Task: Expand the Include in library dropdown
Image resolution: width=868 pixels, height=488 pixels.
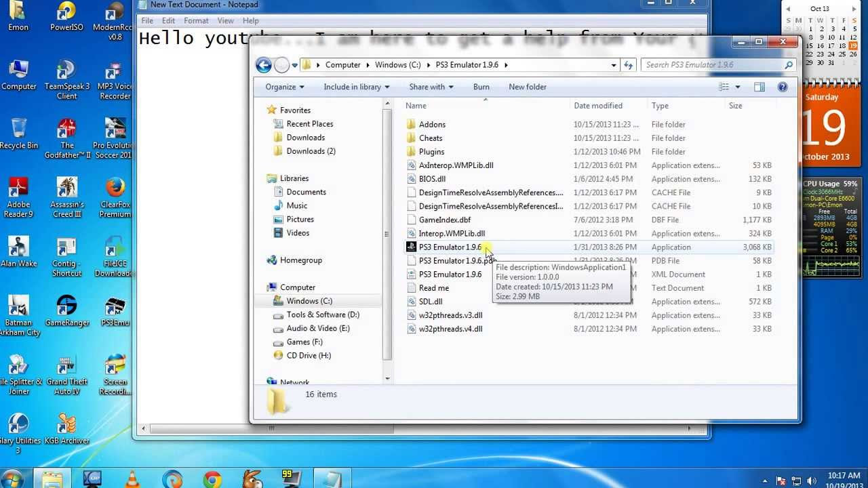Action: (357, 87)
